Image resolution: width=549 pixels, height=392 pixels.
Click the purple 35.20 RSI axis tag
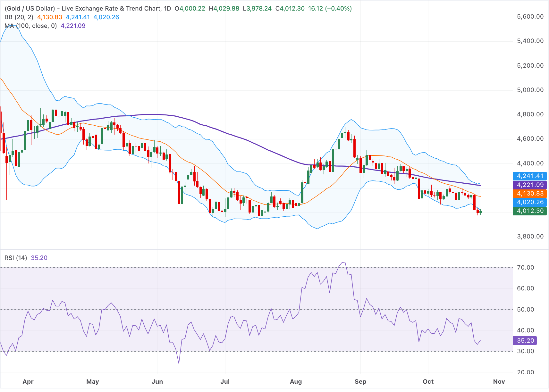tap(525, 340)
